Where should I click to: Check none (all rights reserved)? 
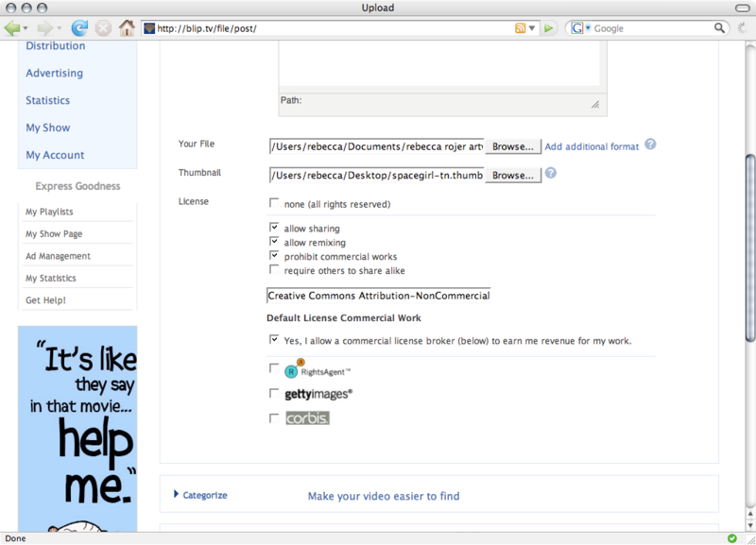tap(274, 203)
